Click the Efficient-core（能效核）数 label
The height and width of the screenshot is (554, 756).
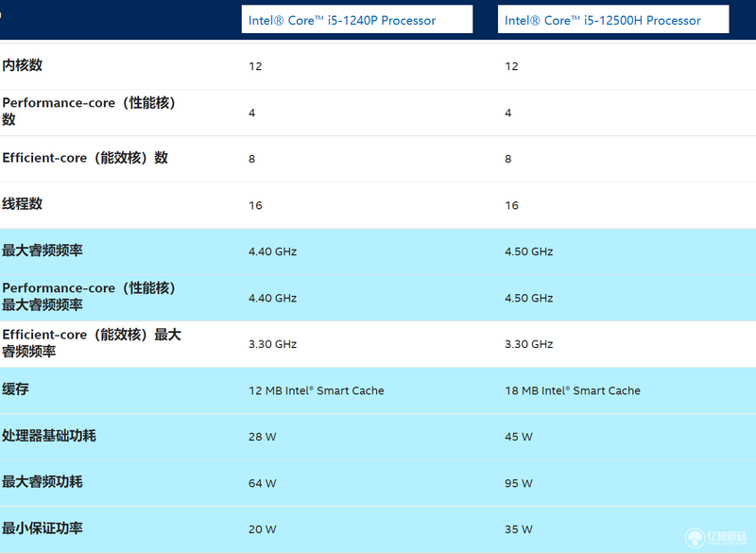(x=85, y=158)
